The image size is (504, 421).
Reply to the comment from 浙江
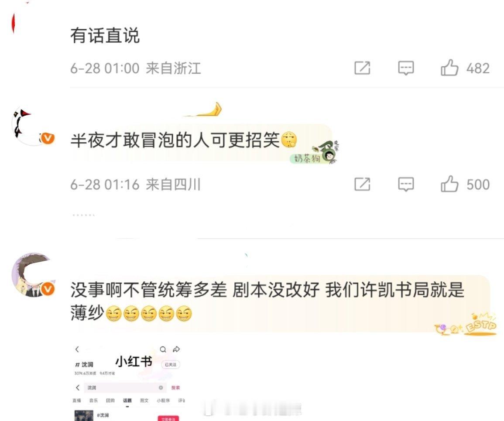406,68
